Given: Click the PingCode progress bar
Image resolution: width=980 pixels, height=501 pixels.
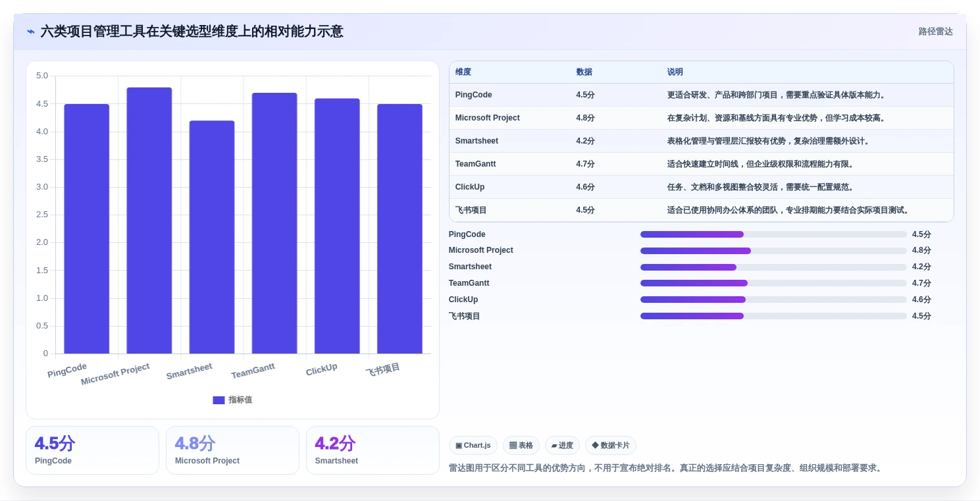Looking at the screenshot, I should pos(773,234).
